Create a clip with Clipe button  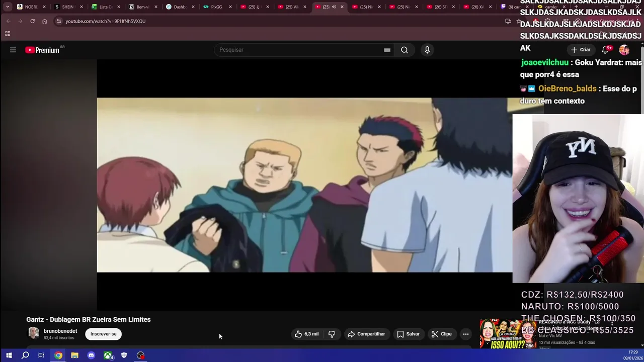442,334
